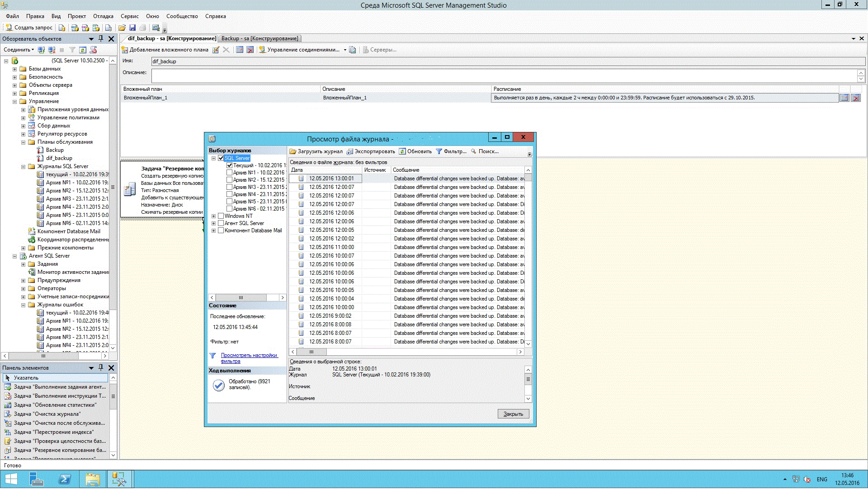This screenshot has width=868, height=489.
Task: Open the Правка menu
Action: pyautogui.click(x=35, y=16)
